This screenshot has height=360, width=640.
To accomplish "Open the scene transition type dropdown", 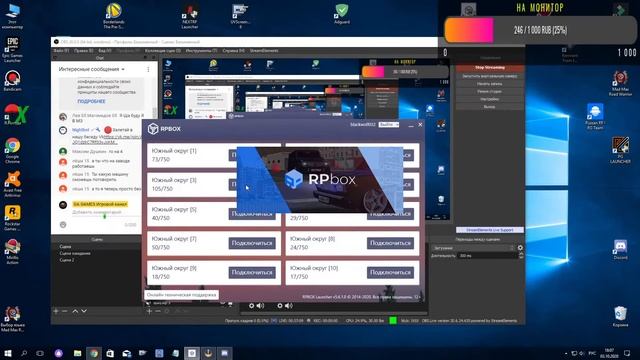I will [x=473, y=248].
